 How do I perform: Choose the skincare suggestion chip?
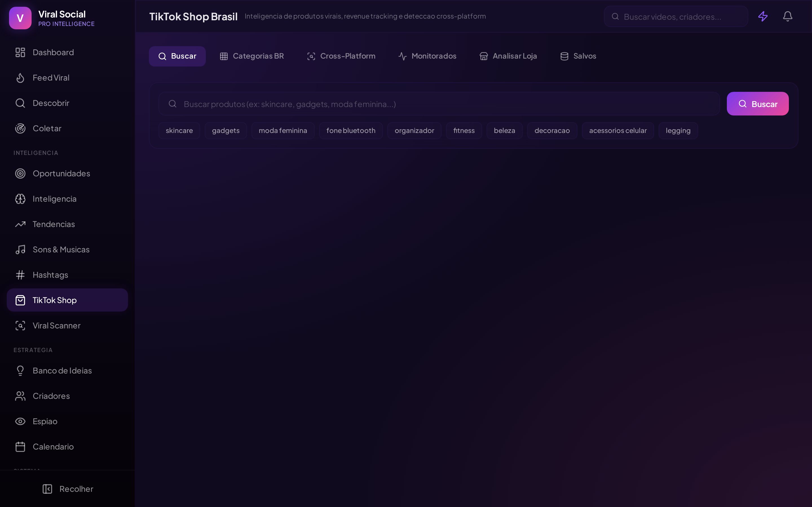pyautogui.click(x=179, y=130)
